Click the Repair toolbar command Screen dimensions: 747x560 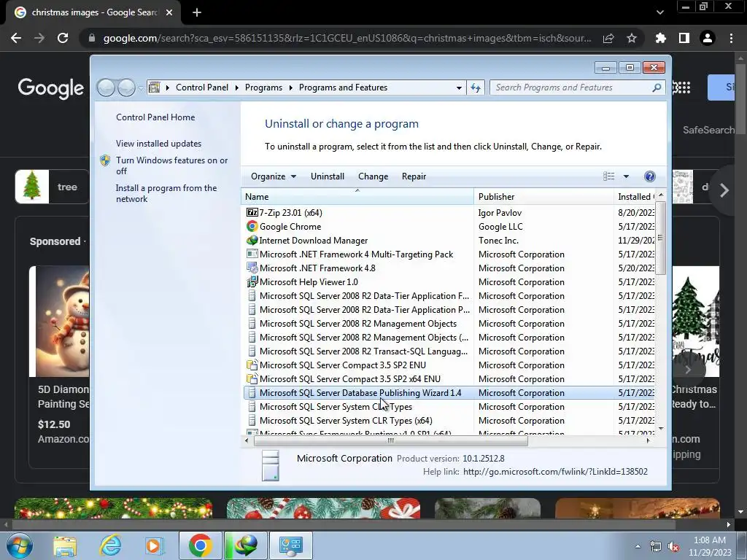(x=414, y=176)
